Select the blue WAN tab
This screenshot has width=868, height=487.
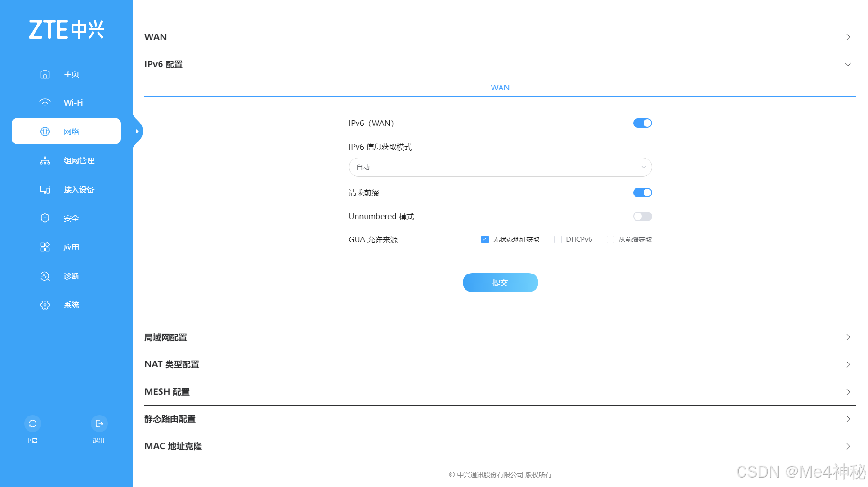pyautogui.click(x=500, y=88)
